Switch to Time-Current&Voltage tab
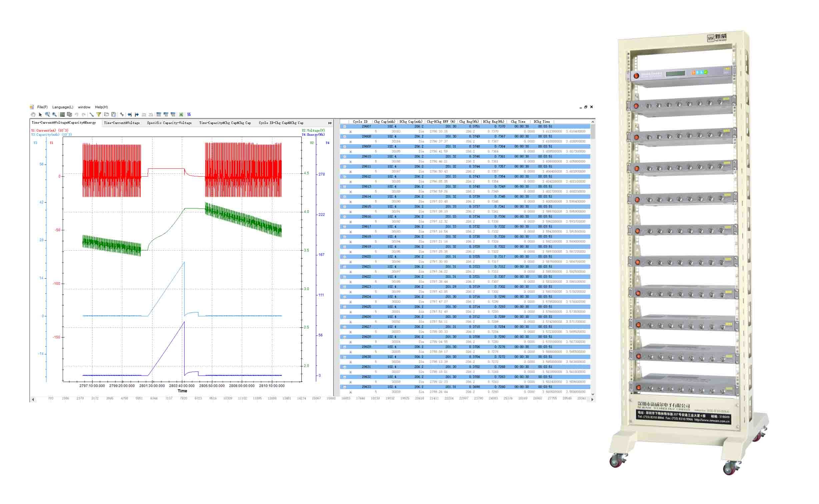Image resolution: width=819 pixels, height=504 pixels. (122, 123)
